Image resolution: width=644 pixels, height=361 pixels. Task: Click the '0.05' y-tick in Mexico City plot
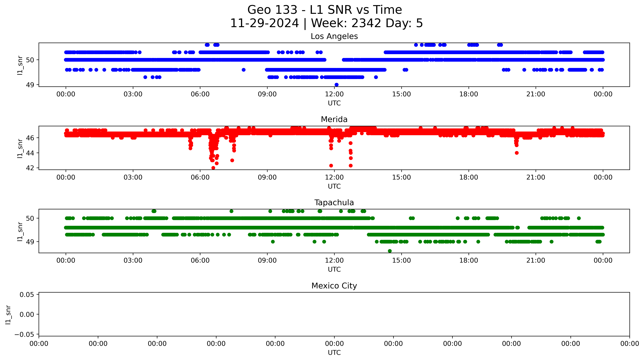coord(27,295)
